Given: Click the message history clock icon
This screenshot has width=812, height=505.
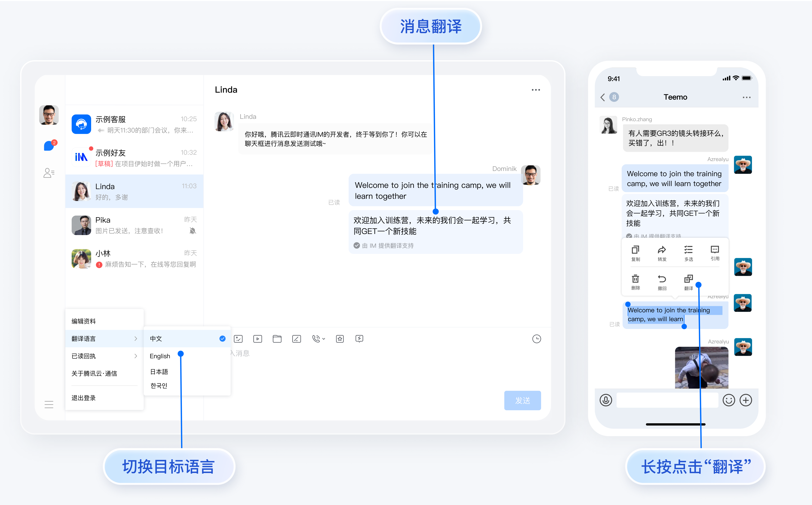Looking at the screenshot, I should 537,339.
